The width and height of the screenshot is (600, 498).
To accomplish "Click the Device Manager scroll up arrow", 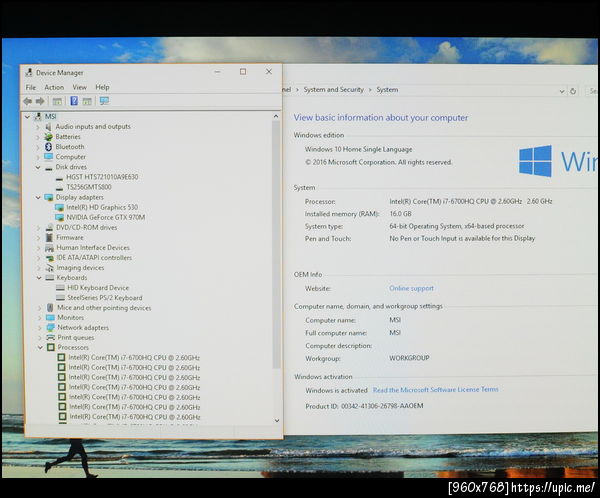I will pyautogui.click(x=276, y=116).
